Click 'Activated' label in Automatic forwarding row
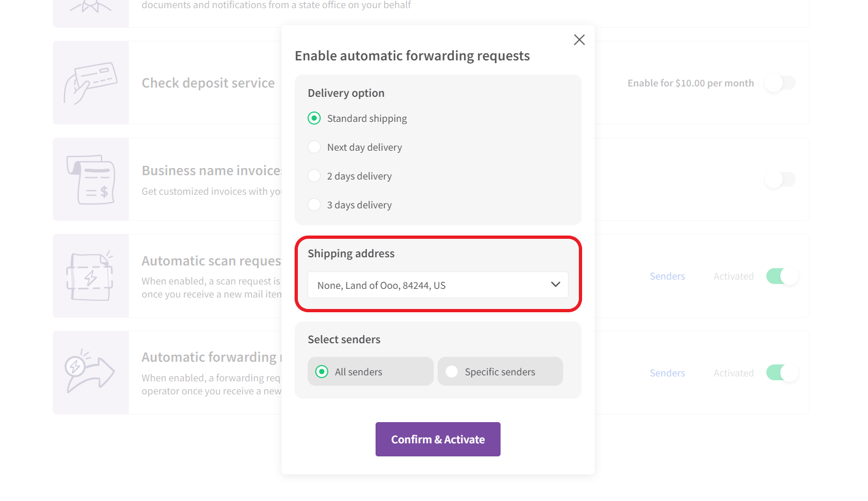868x501 pixels. (734, 373)
